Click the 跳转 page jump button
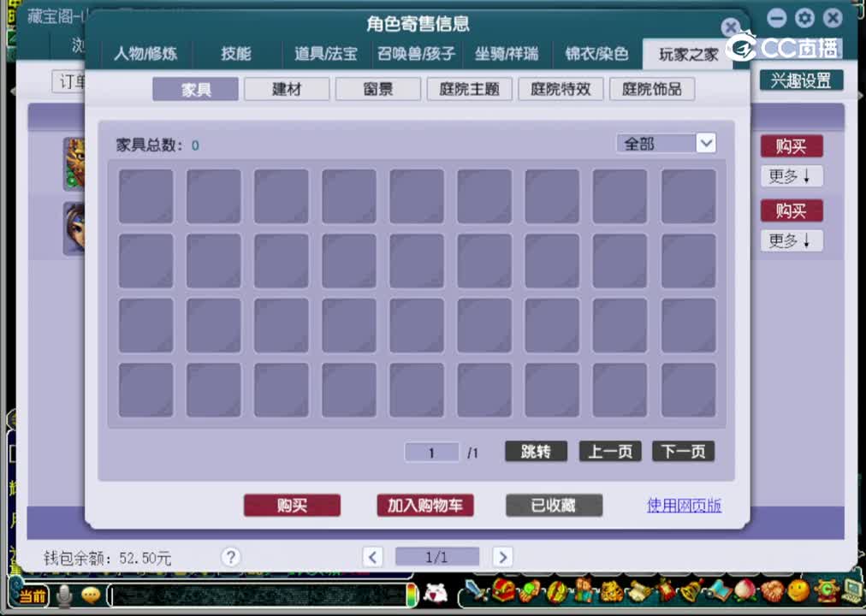866x616 pixels. pos(536,452)
